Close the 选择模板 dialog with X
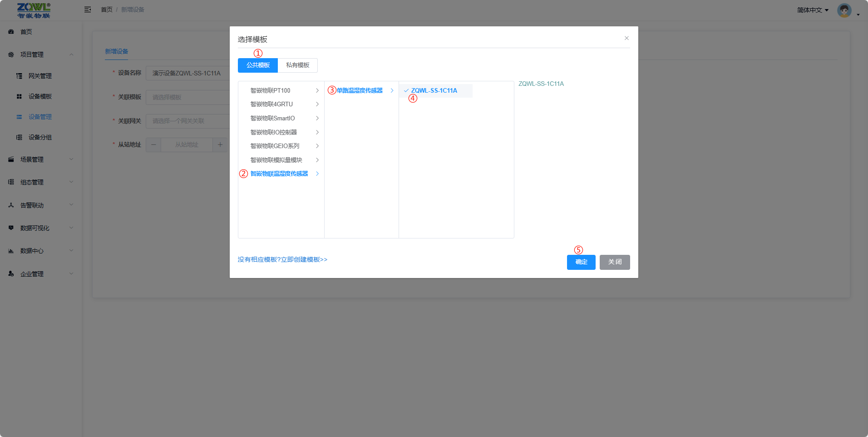868x437 pixels. 626,38
